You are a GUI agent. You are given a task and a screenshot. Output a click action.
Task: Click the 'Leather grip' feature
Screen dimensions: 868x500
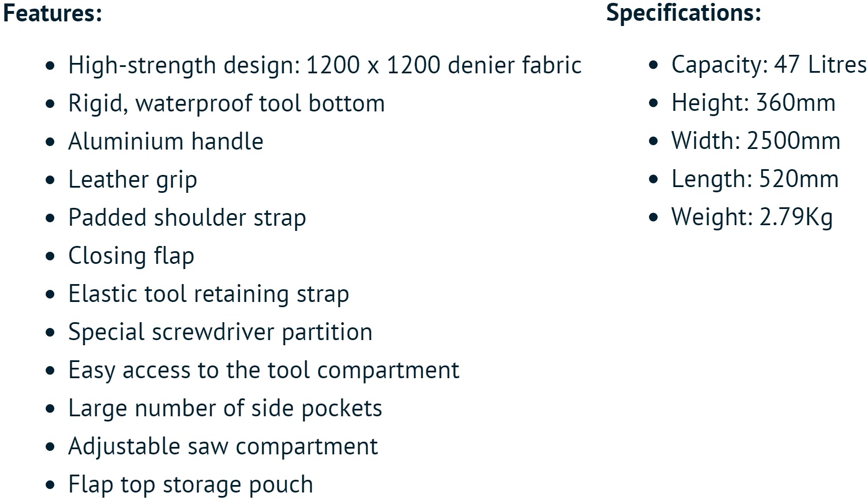pos(132,180)
